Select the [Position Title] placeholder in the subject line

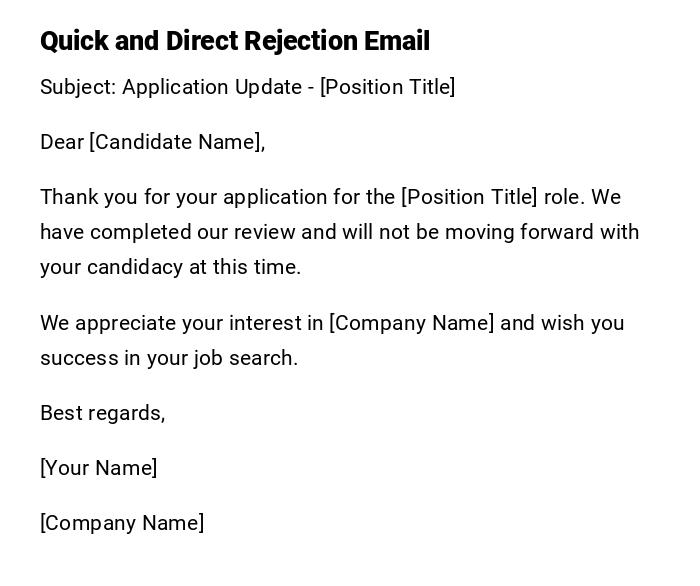point(387,87)
